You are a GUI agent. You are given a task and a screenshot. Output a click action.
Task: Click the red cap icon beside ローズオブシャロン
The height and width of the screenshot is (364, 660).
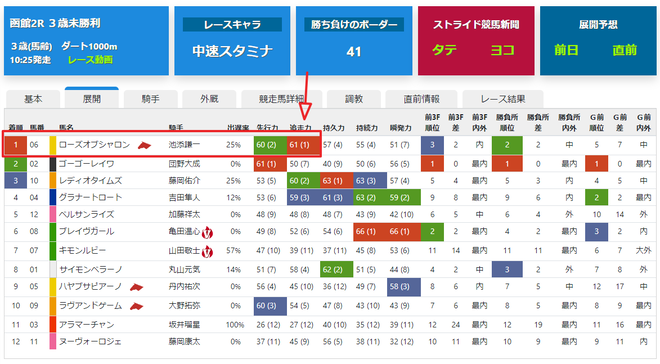click(x=144, y=145)
